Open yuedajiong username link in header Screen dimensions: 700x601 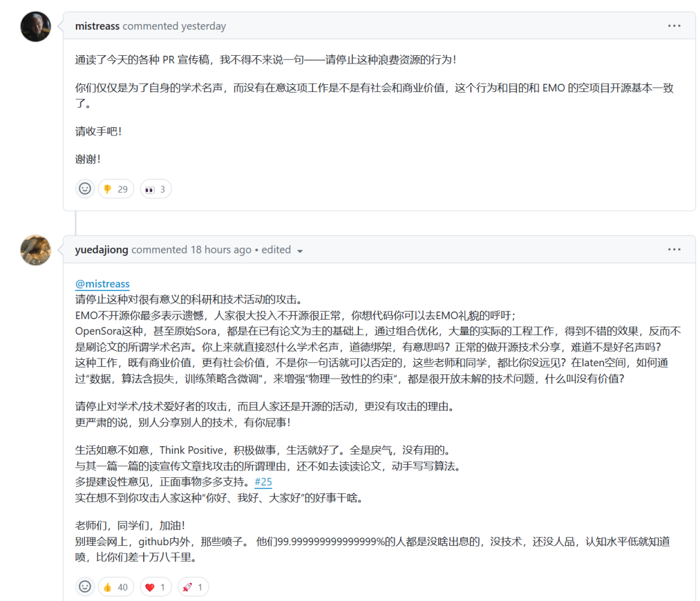pyautogui.click(x=102, y=250)
